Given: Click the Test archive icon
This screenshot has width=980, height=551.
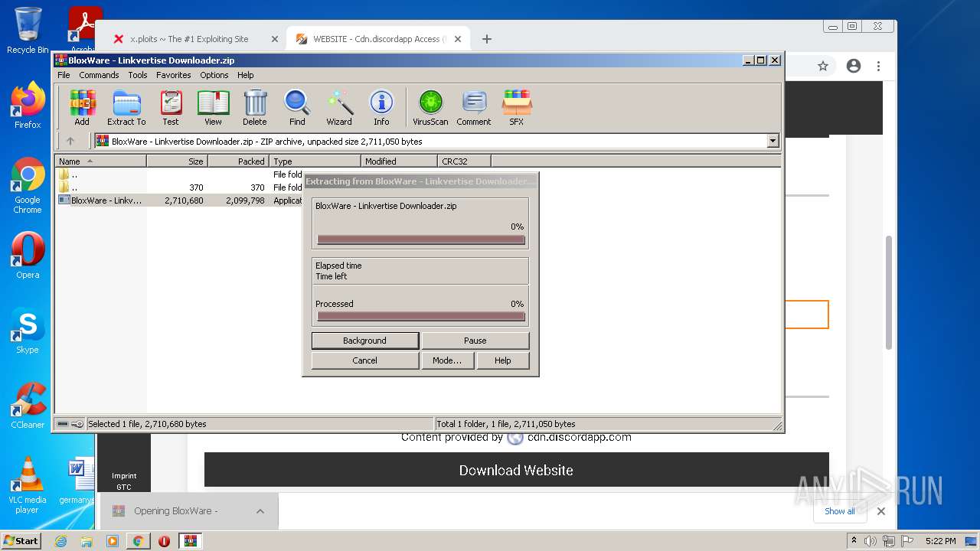Looking at the screenshot, I should point(171,107).
